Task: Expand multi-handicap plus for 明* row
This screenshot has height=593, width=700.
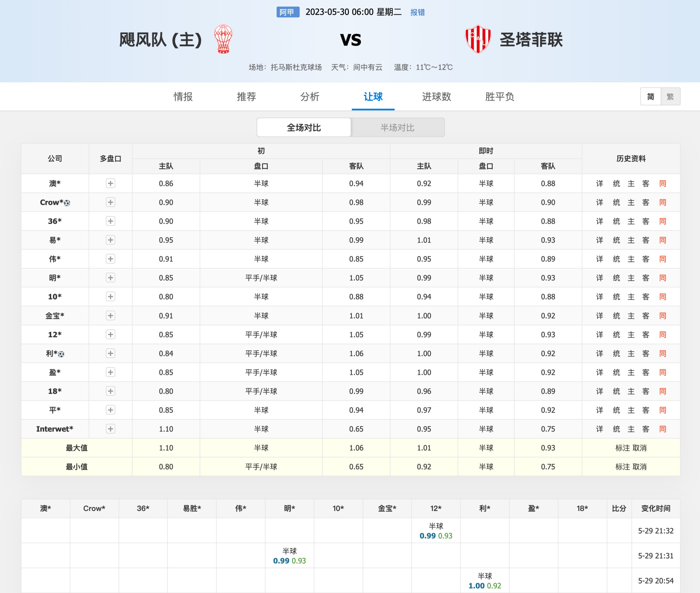Action: [x=110, y=277]
